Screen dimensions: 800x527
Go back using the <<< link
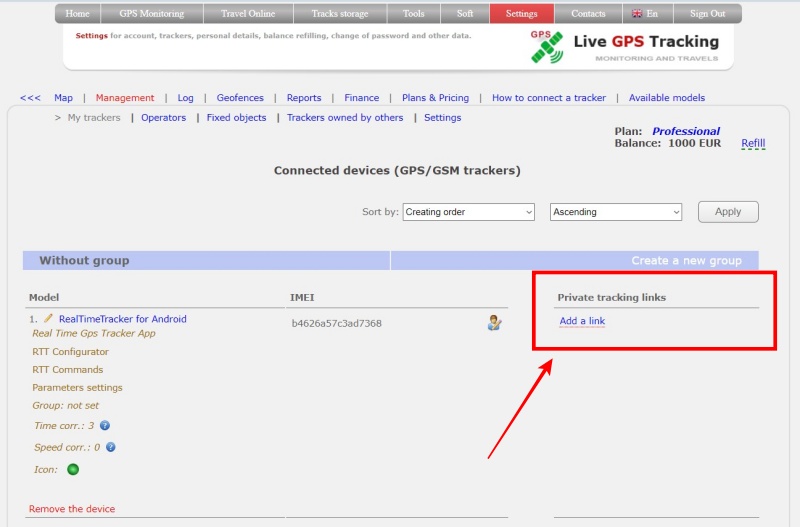click(30, 98)
